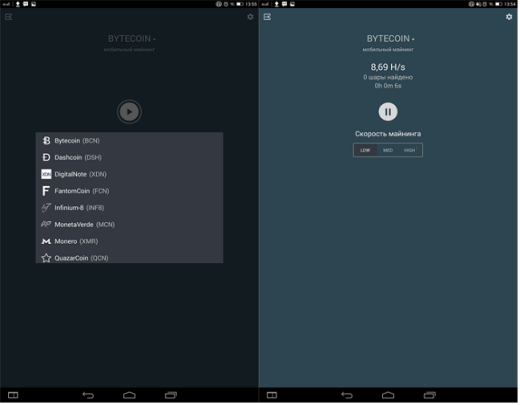Start mining with the play button
Viewport: 520px width, 405px height.
pyautogui.click(x=129, y=112)
